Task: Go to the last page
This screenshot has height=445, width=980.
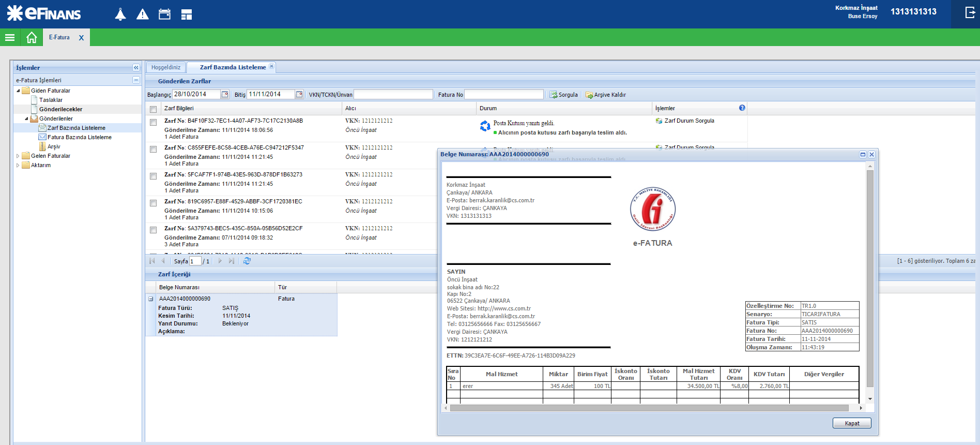Action: tap(232, 261)
